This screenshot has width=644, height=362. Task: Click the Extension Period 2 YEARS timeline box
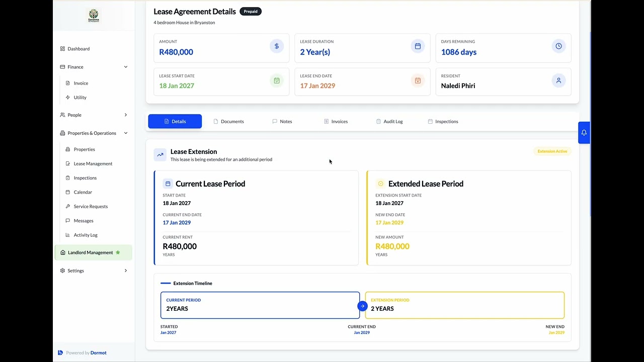tap(465, 305)
